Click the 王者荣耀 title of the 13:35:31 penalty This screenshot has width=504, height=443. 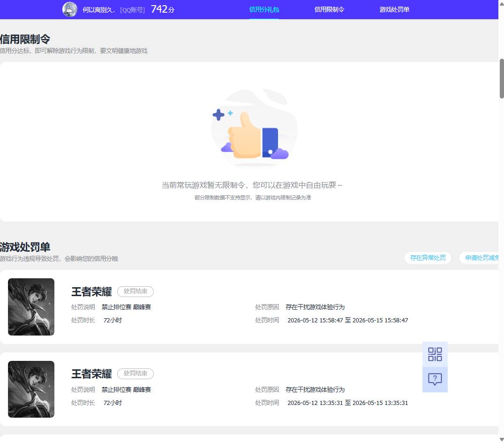click(91, 374)
